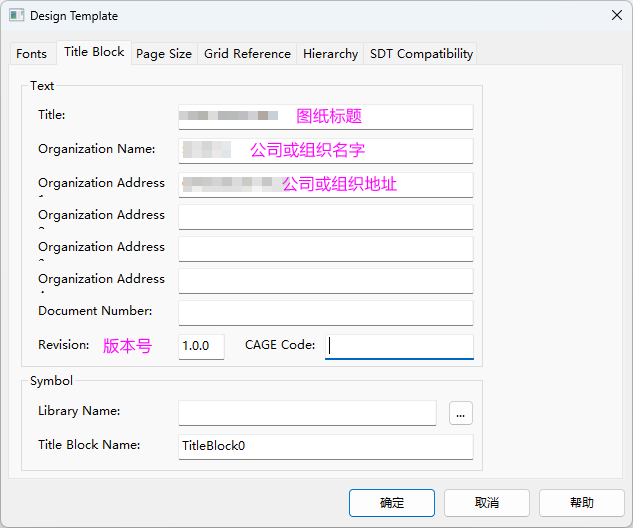Click the Revision field showing 1.0.0

click(x=201, y=346)
